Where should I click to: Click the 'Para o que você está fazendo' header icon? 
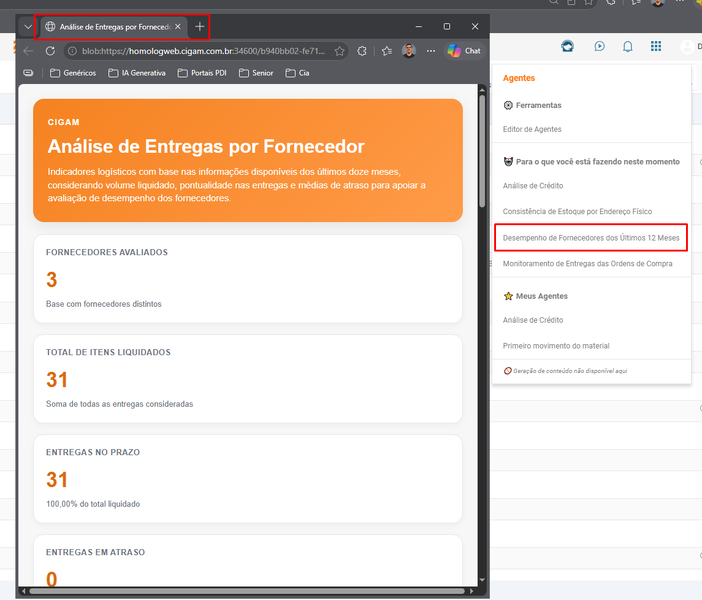coord(508,162)
